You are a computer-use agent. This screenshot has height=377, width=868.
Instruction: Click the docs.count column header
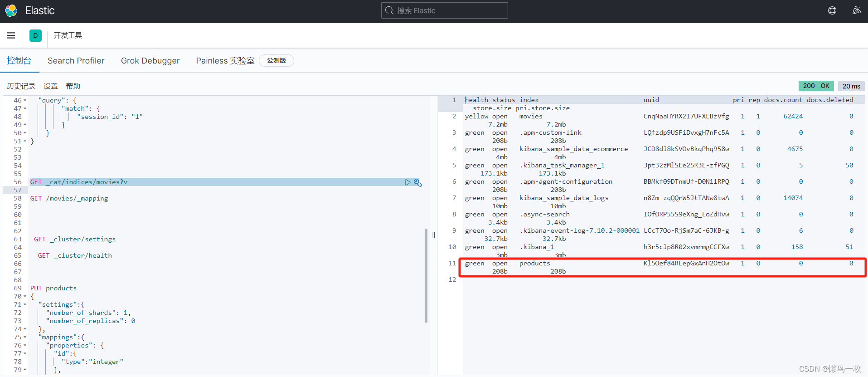(783, 100)
